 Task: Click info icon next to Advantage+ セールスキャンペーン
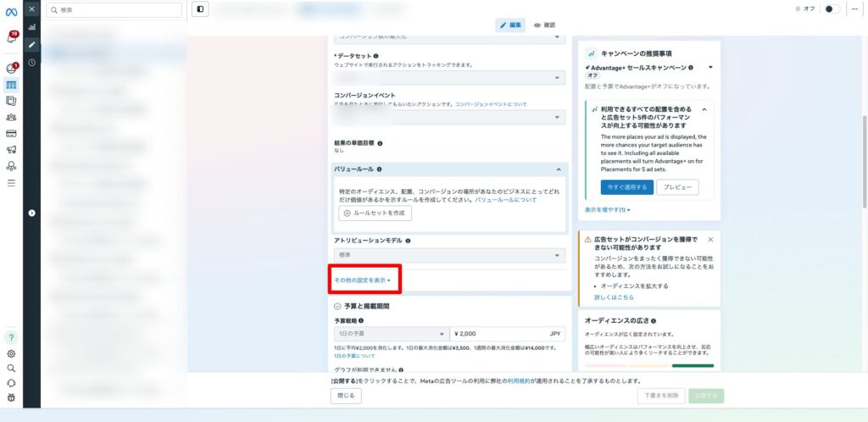(691, 68)
